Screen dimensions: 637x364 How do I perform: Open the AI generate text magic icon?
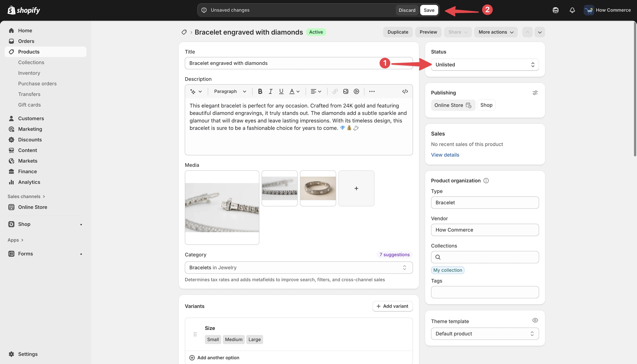coord(196,91)
